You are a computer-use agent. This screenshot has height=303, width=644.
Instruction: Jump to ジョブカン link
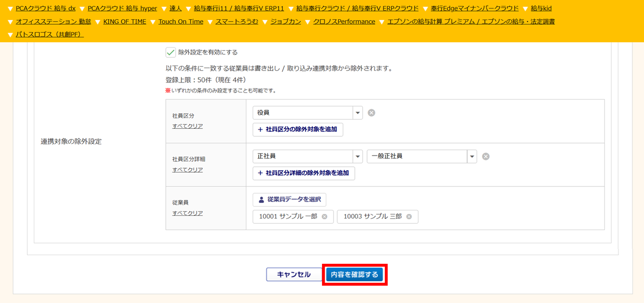click(286, 22)
